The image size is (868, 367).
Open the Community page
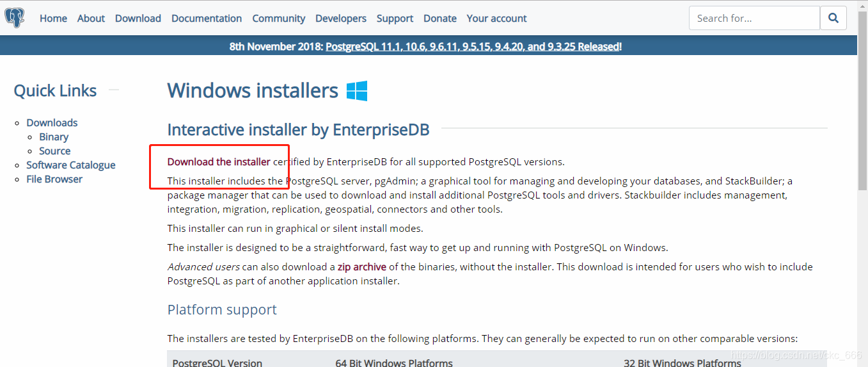click(x=279, y=19)
